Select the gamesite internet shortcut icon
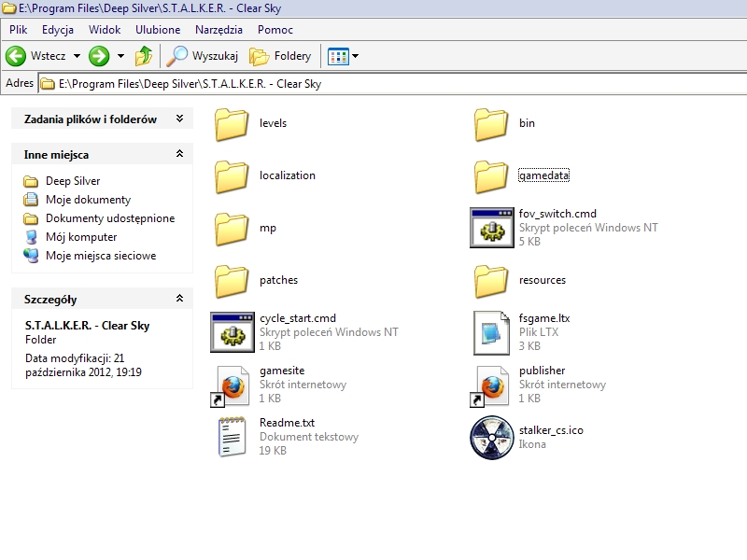 (230, 385)
